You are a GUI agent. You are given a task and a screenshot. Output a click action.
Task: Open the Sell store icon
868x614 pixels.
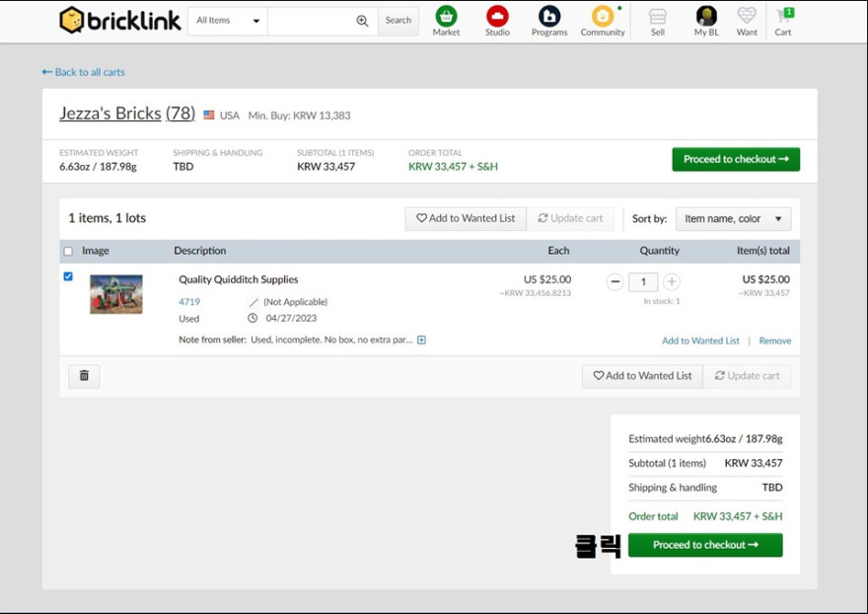(658, 21)
